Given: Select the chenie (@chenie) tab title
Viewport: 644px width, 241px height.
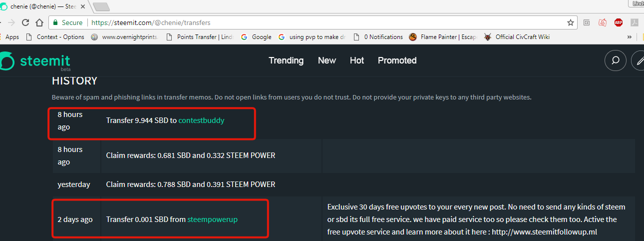Looking at the screenshot, I should 44,7.
